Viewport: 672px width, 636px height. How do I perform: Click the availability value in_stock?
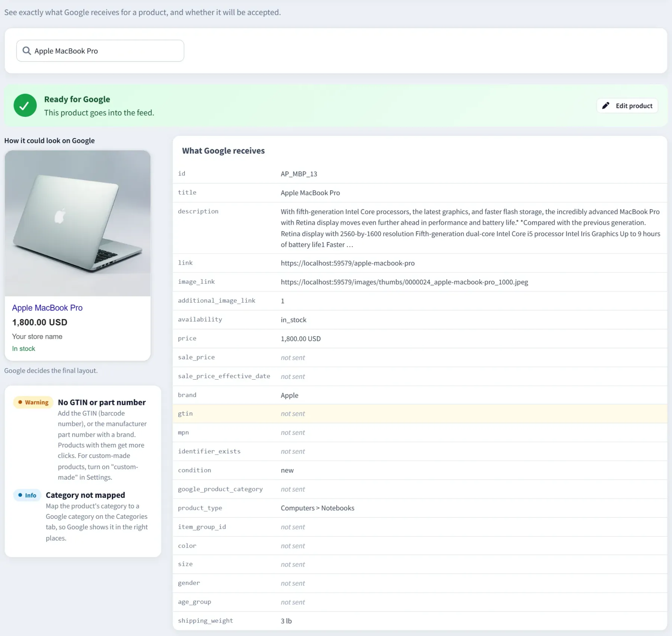click(293, 320)
